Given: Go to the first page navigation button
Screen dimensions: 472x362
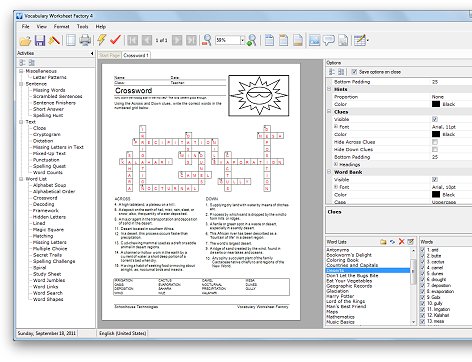Looking at the screenshot, I should (132, 40).
